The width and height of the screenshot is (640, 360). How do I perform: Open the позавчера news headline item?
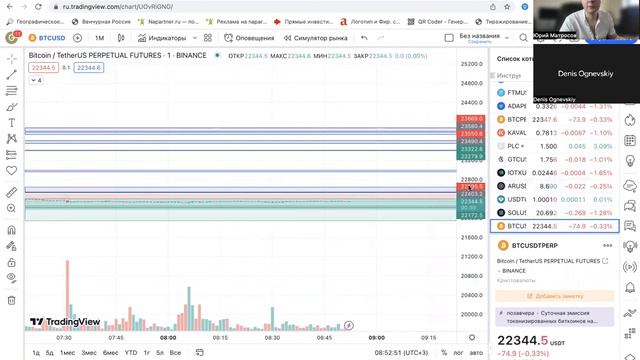[x=555, y=317]
